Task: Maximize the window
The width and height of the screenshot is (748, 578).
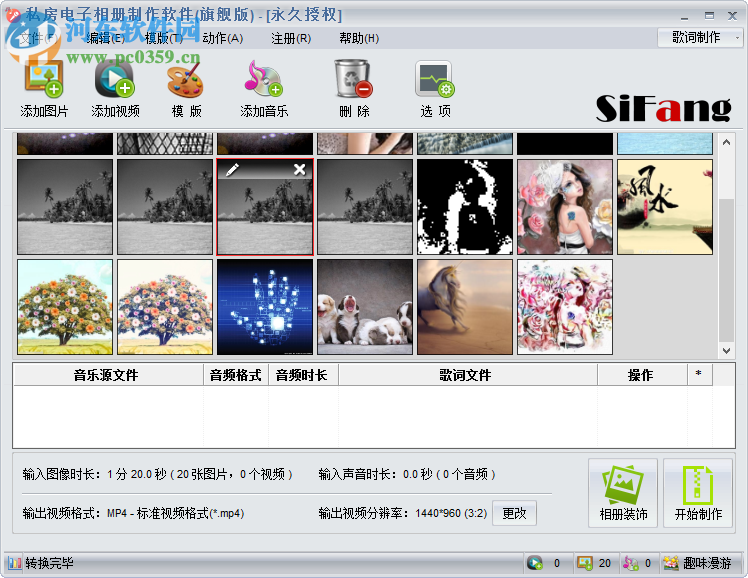Action: click(x=709, y=16)
